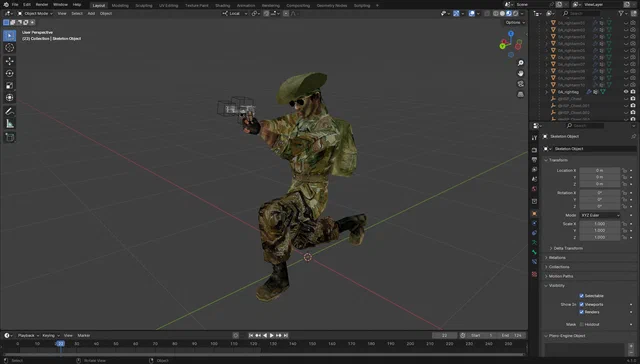Switch to rendered viewport shading
This screenshot has height=364, width=640.
pyautogui.click(x=516, y=13)
